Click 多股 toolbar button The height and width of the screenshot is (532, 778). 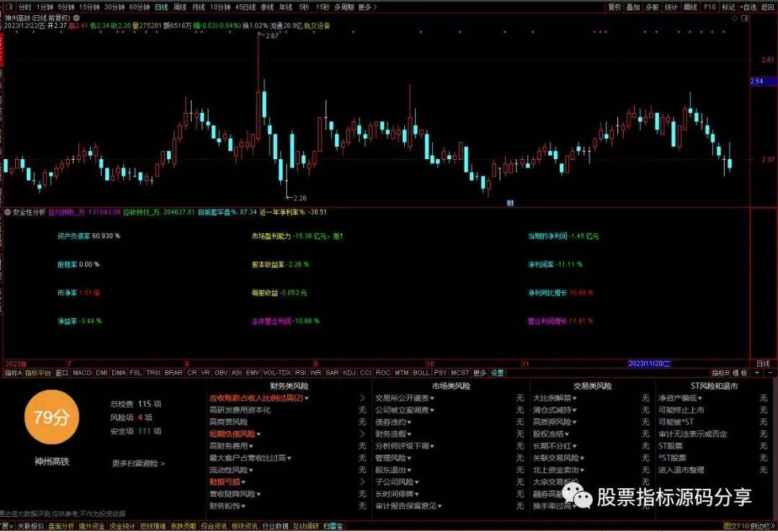click(x=652, y=7)
